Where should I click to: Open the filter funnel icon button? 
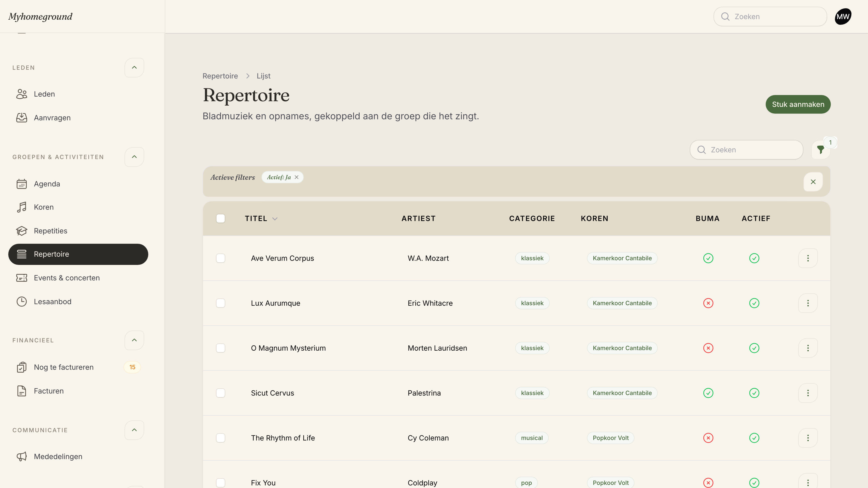pyautogui.click(x=820, y=150)
